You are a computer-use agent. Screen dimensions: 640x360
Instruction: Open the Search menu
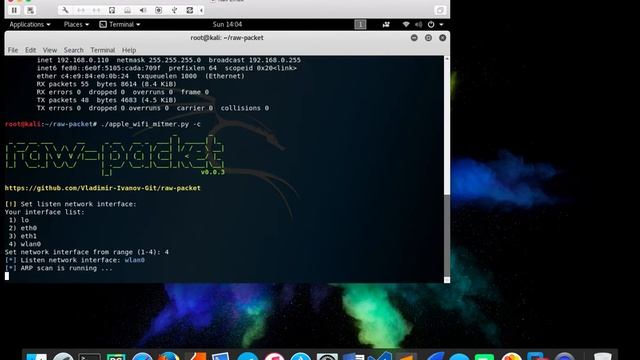(73, 50)
